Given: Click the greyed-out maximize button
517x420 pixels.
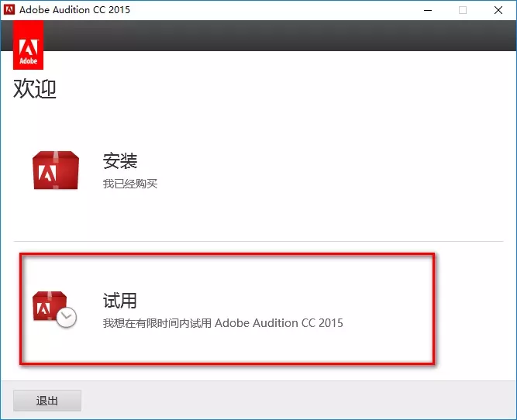Looking at the screenshot, I should tap(463, 10).
